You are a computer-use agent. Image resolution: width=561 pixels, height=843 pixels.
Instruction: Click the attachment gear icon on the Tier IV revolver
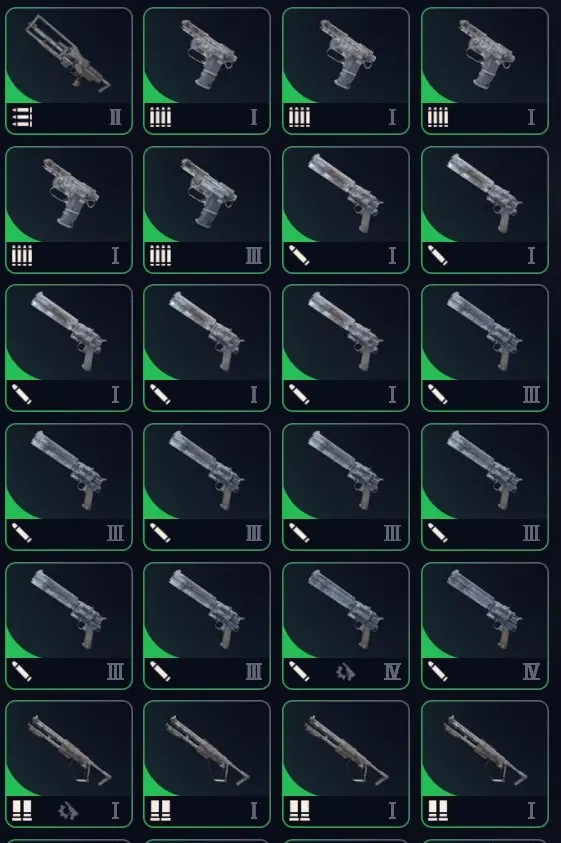pyautogui.click(x=345, y=672)
